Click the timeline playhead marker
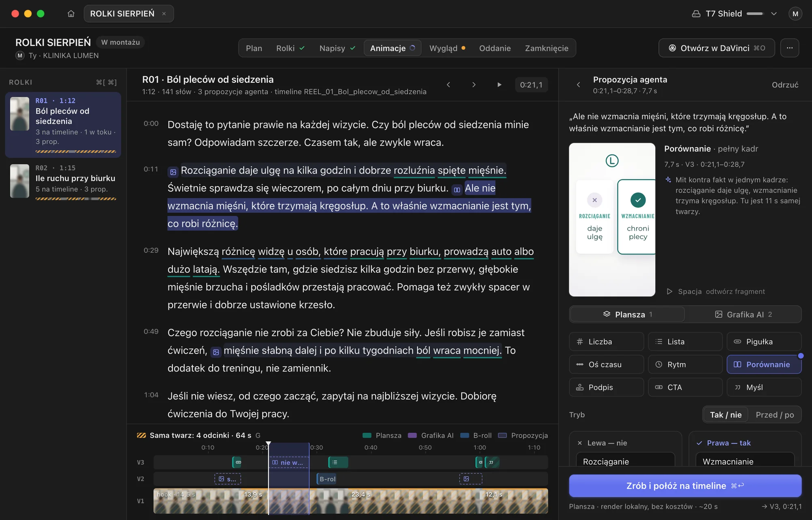The height and width of the screenshot is (520, 812). pyautogui.click(x=268, y=444)
